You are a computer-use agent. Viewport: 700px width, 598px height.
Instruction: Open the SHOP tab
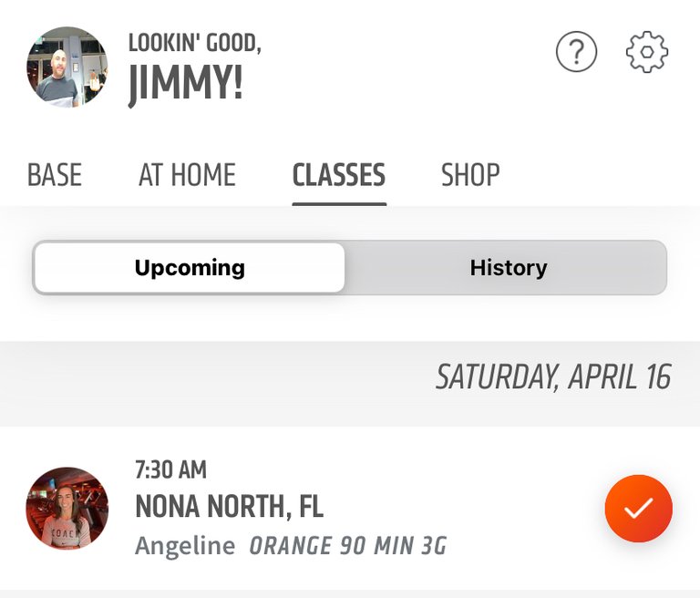tap(470, 175)
